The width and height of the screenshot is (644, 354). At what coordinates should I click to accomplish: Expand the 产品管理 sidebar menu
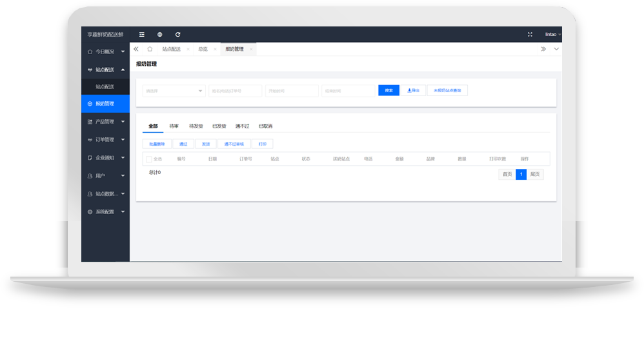[105, 121]
